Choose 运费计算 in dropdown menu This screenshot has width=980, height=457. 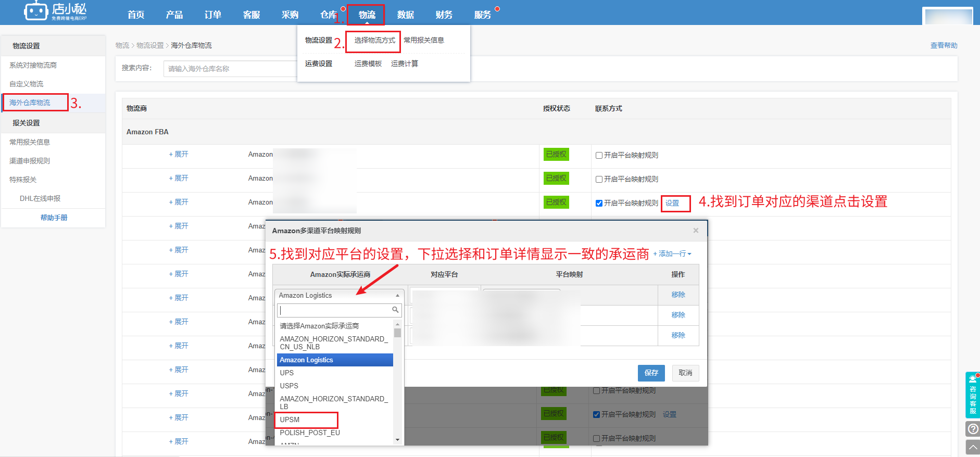(x=405, y=64)
